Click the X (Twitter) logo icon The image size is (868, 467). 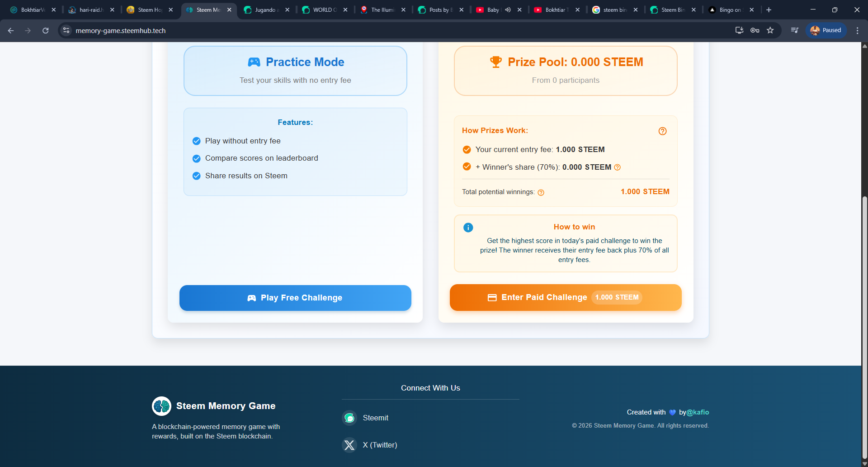click(x=349, y=445)
